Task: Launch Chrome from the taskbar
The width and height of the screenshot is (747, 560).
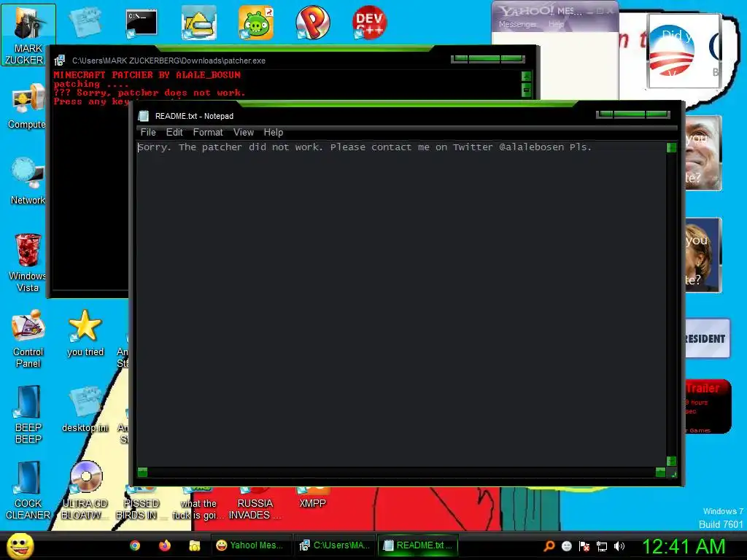Action: [x=135, y=545]
